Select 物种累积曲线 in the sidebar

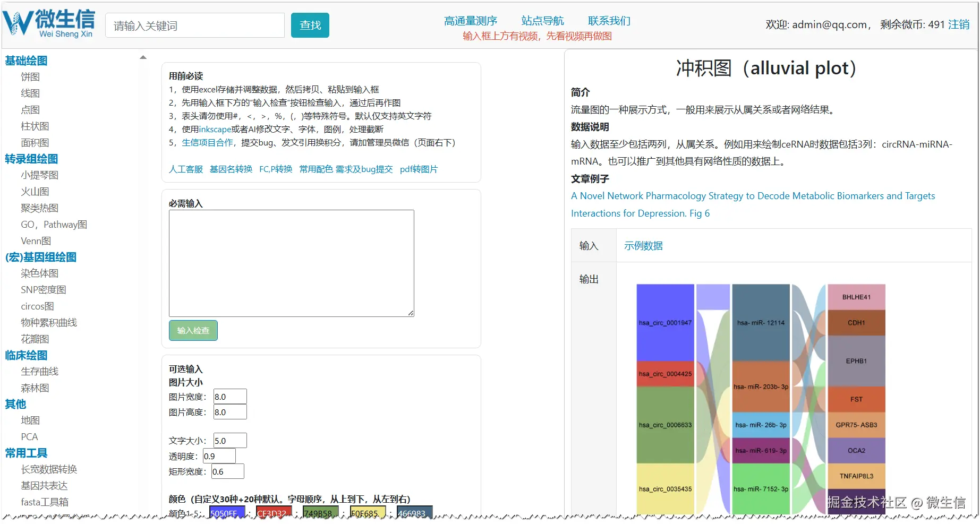coord(49,323)
